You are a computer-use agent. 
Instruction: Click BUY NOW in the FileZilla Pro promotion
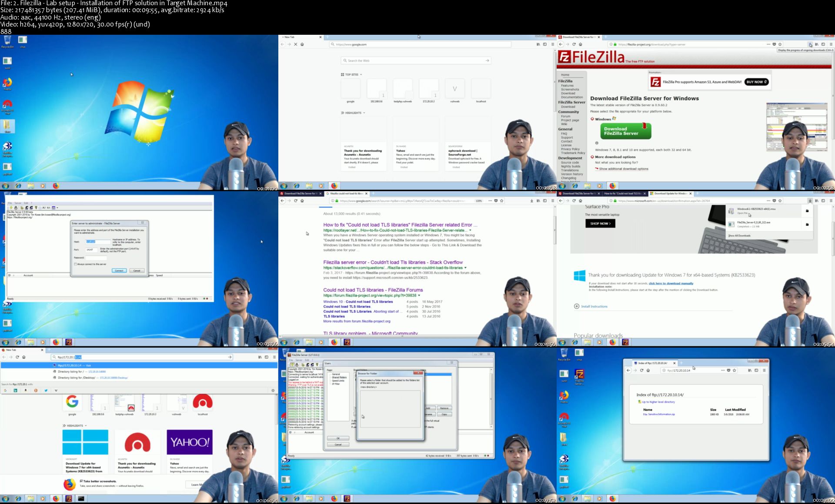(757, 82)
